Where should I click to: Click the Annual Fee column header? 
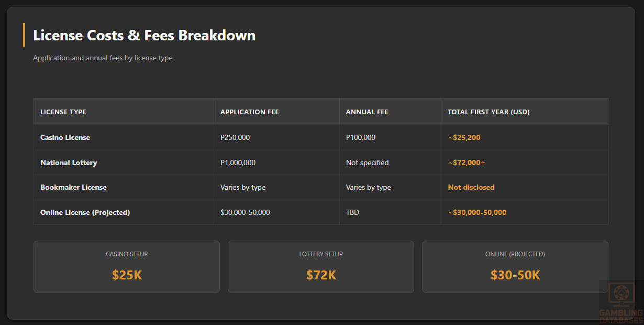(x=367, y=112)
